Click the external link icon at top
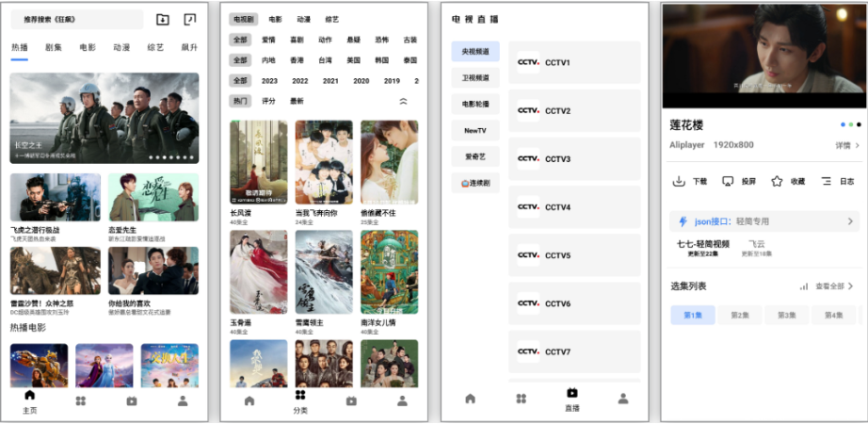 [190, 20]
